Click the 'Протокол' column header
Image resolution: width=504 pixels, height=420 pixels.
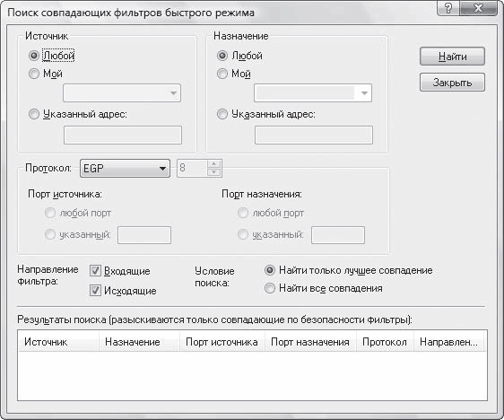[x=385, y=342]
